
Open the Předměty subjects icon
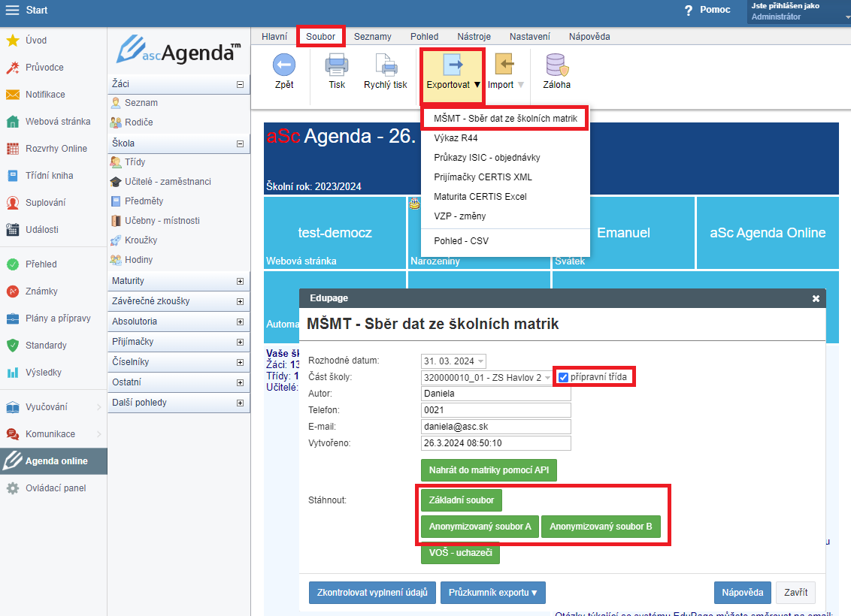[x=116, y=201]
